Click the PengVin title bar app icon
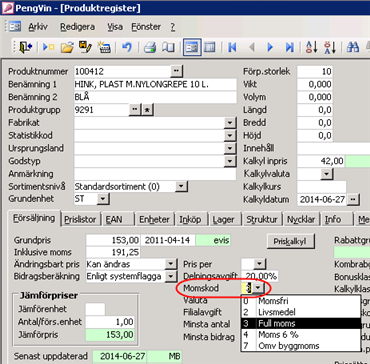 8,7
